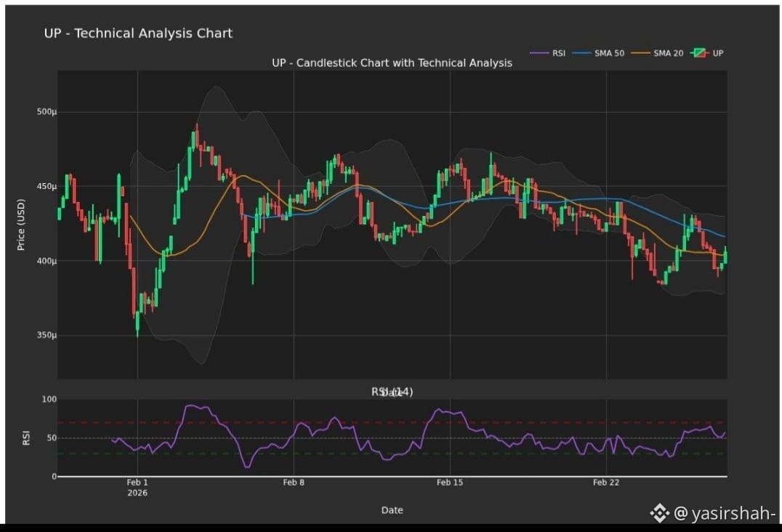Open the @yasirshah- profile name

pos(725,513)
